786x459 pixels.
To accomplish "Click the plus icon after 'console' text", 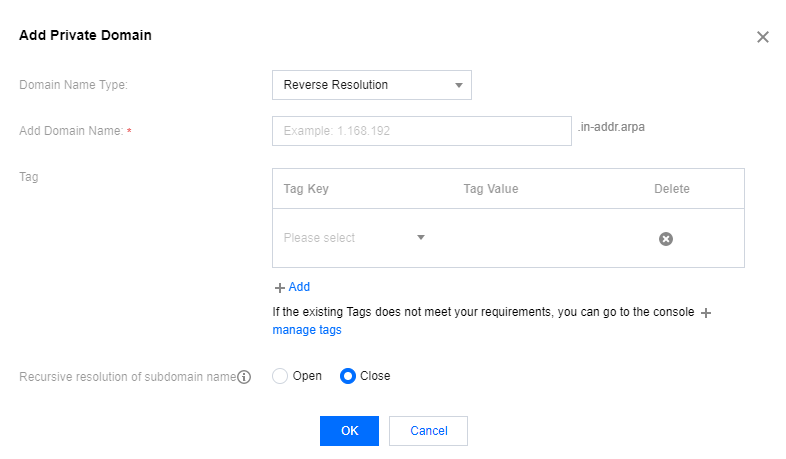I will pyautogui.click(x=706, y=313).
